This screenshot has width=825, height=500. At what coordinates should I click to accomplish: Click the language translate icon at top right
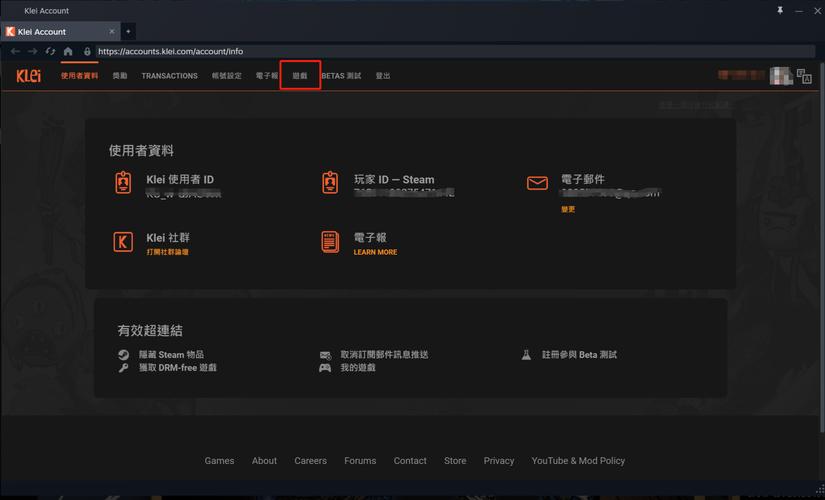point(806,76)
